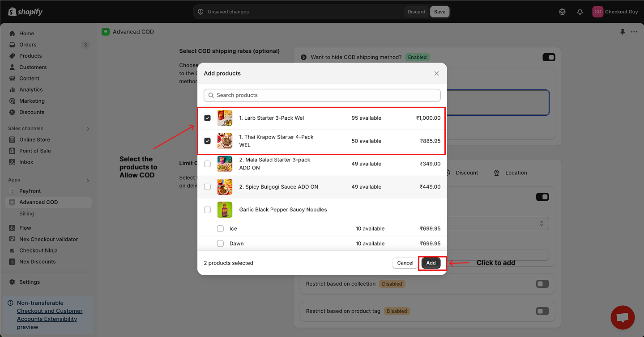Click the notifications bell icon

click(580, 12)
